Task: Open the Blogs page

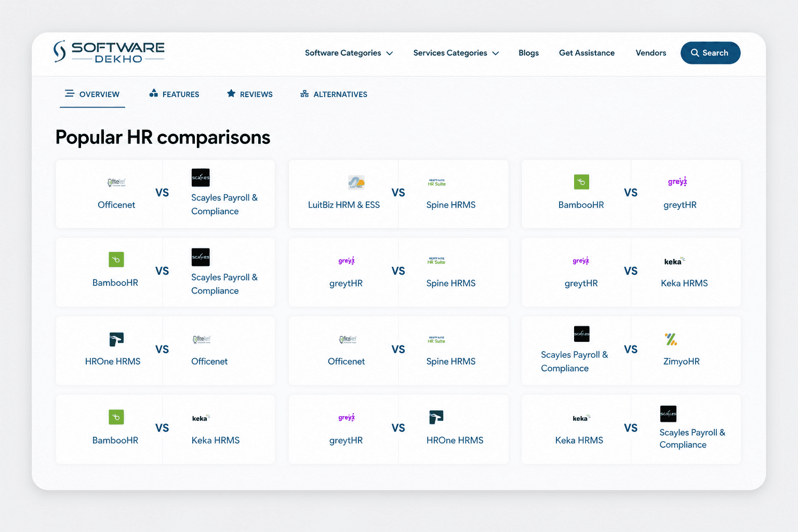Action: (528, 53)
